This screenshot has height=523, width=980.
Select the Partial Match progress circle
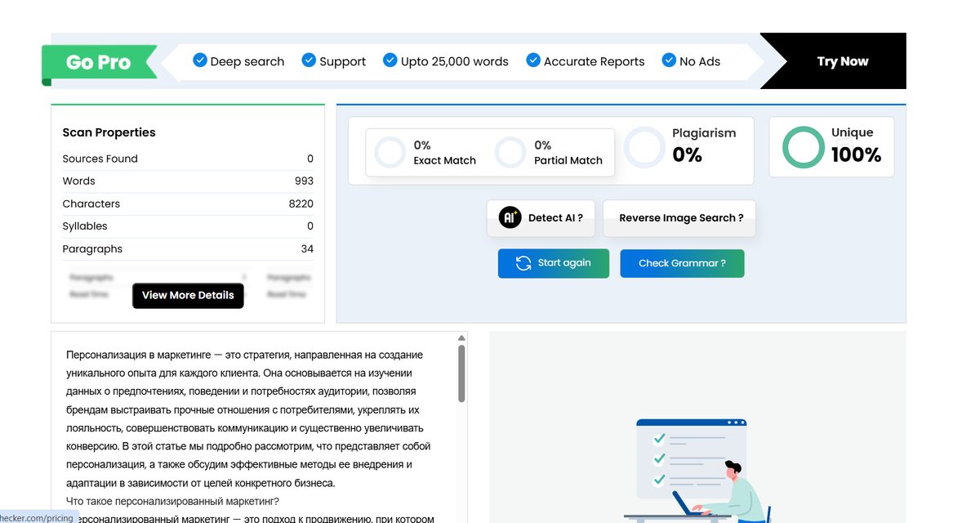510,152
